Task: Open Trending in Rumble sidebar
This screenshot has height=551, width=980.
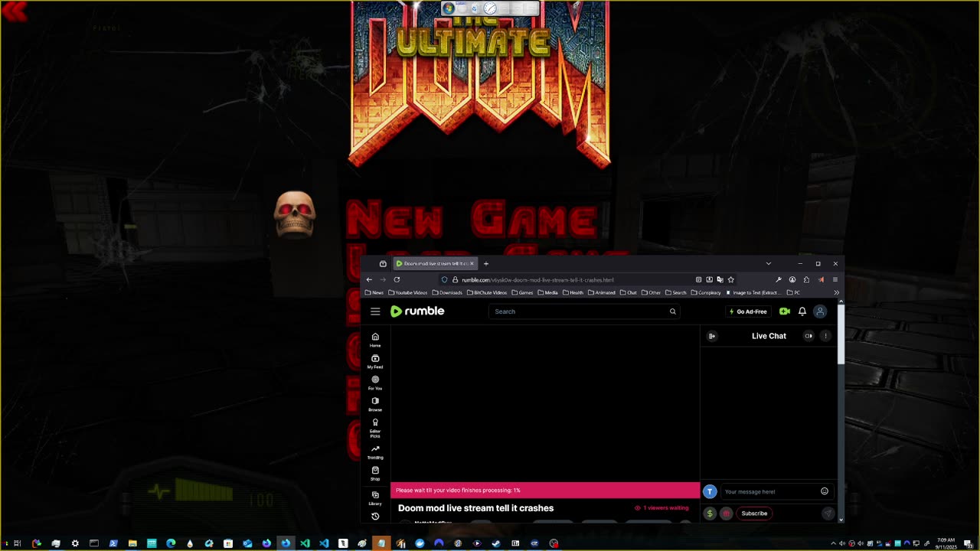Action: 375,452
